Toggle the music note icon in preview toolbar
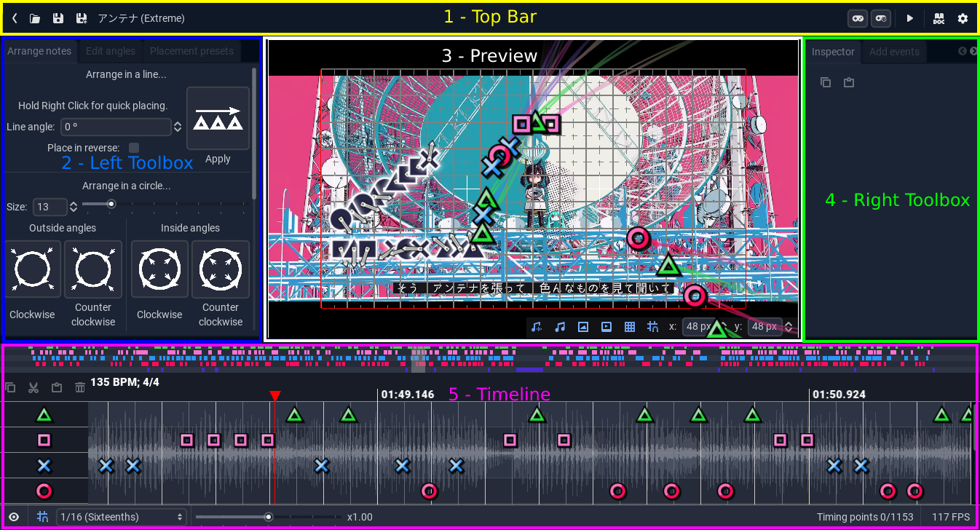Screen dimensions: 980x530 (560, 327)
